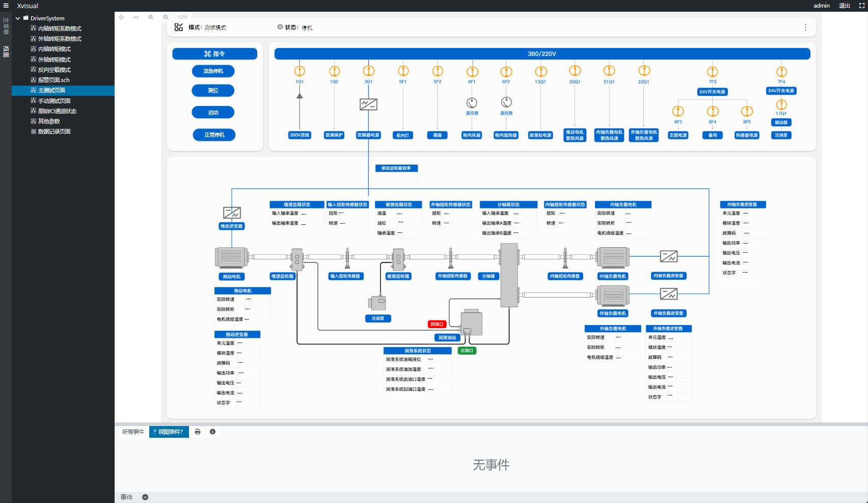Toggle the 5F1 breaker switch
Screen dimensions: 868x503
click(403, 71)
